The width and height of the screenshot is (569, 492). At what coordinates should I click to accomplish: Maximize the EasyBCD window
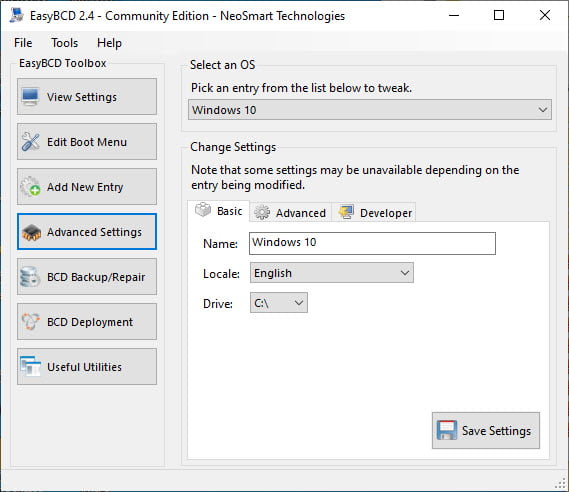[x=499, y=15]
